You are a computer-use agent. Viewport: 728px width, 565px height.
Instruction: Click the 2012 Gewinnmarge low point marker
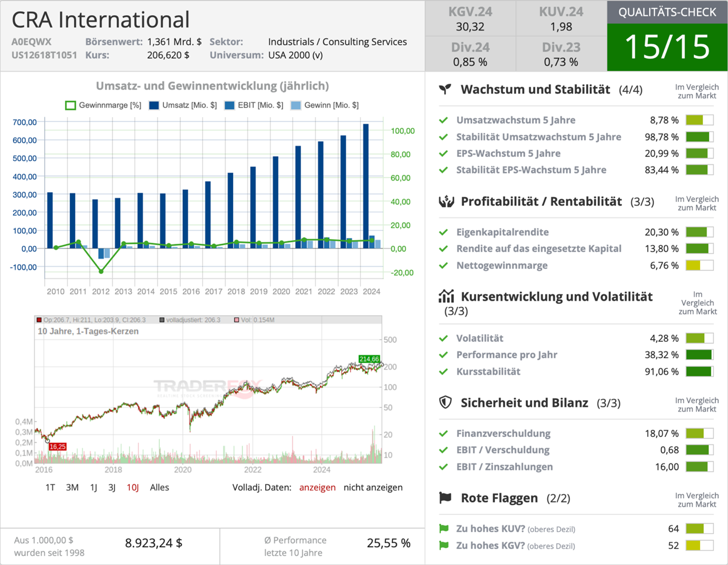[x=101, y=271]
